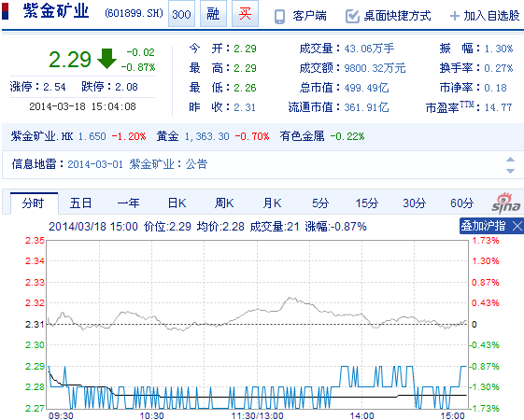Click the 市净率 value 0.18
Screen dimensions: 524x420
(x=495, y=88)
